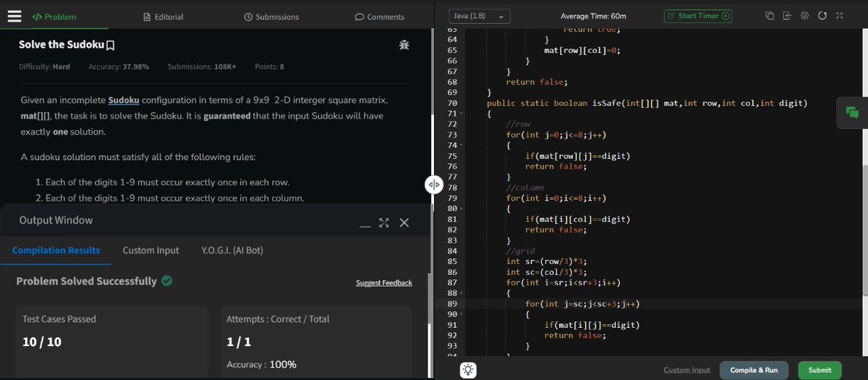Screen dimensions: 868x380
Task: Submit the solution with the Submit button
Action: (820, 370)
